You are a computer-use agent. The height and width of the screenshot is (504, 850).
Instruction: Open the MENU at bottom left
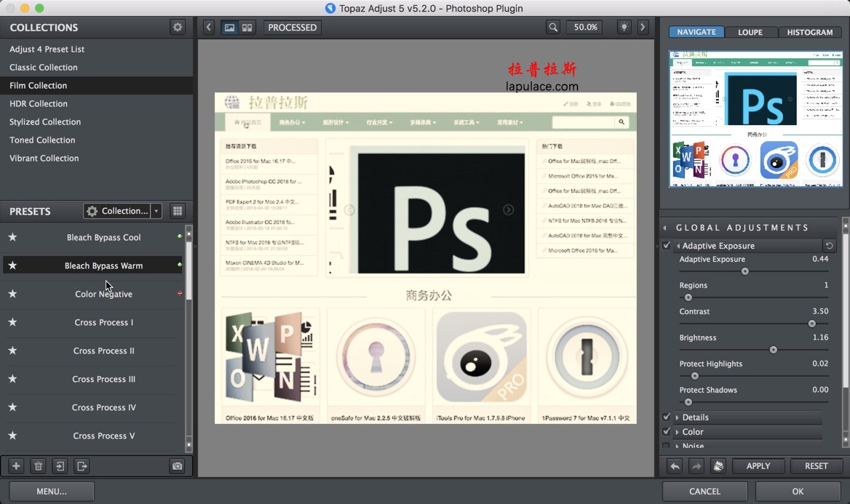(51, 491)
